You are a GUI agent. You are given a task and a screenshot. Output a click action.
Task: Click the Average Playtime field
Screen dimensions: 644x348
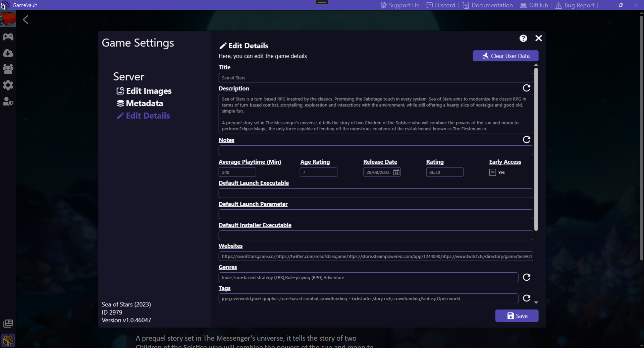(x=237, y=172)
